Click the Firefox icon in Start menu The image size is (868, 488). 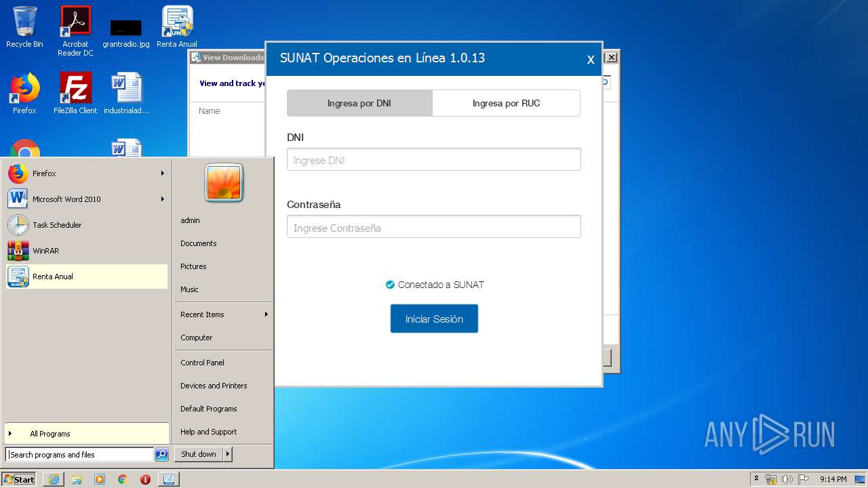click(x=18, y=174)
